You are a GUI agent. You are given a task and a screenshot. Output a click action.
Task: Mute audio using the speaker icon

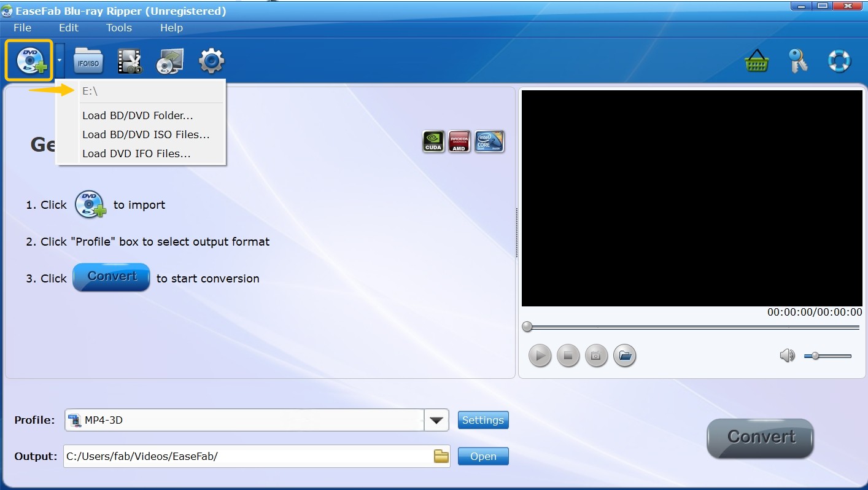tap(788, 355)
